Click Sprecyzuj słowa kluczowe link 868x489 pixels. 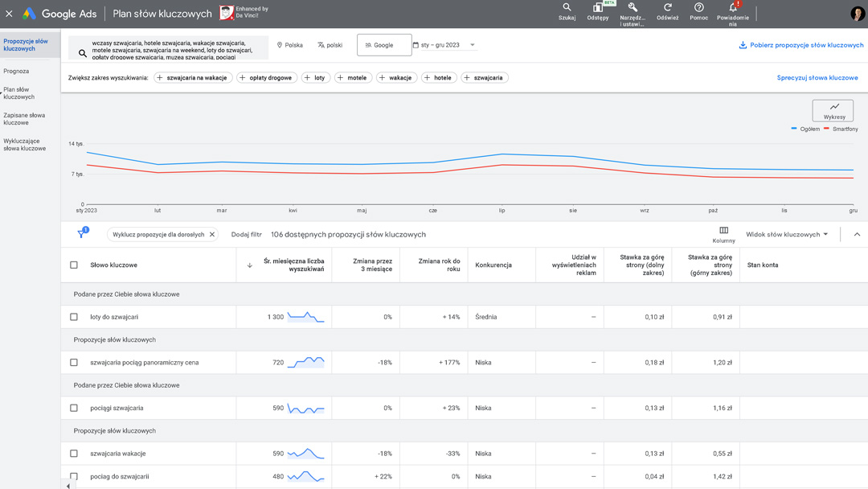(x=817, y=78)
